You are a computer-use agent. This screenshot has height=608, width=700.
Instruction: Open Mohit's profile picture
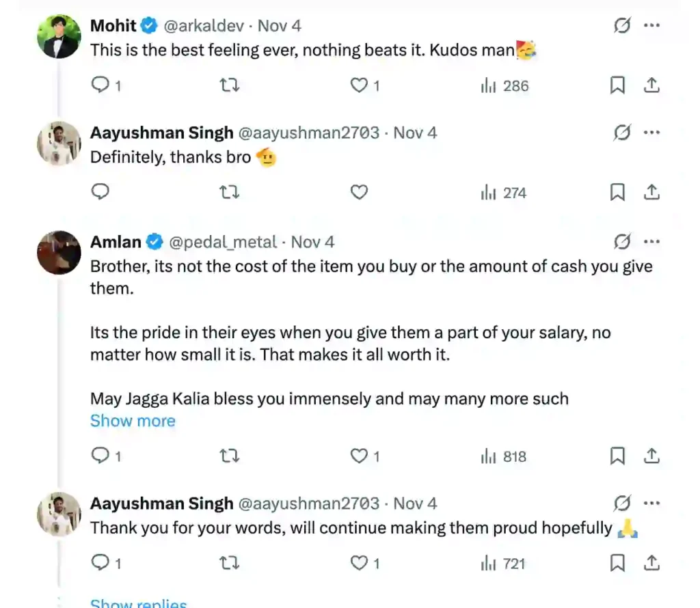(59, 37)
